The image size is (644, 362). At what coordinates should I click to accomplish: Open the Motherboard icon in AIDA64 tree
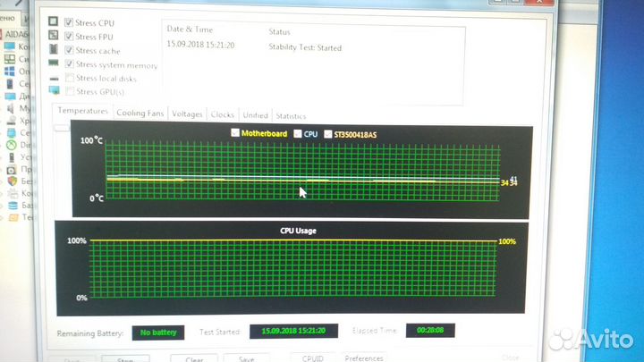10,59
